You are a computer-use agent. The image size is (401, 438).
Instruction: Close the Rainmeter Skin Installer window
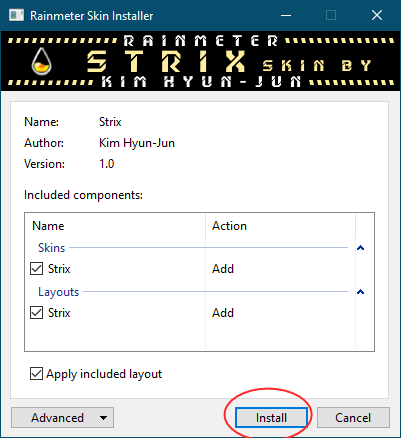coord(377,15)
